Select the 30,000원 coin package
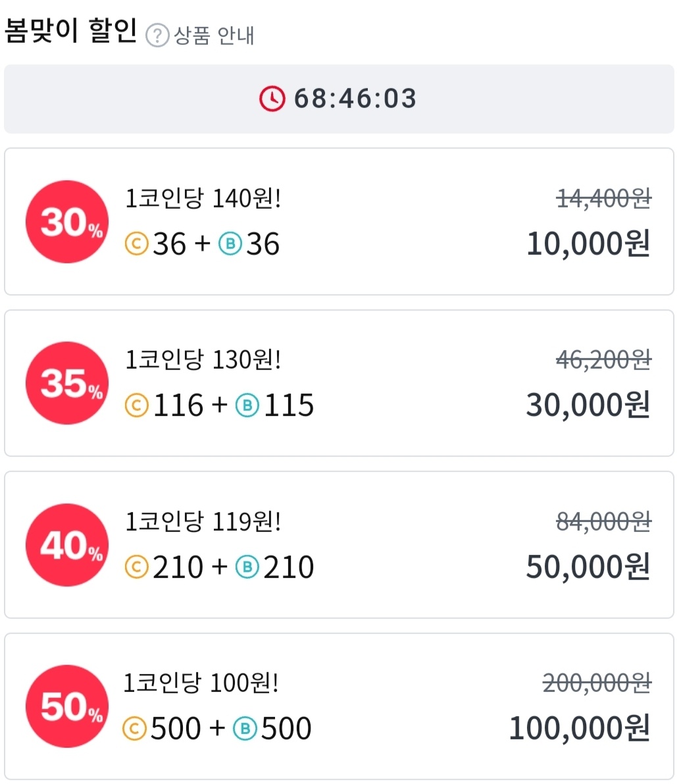The image size is (677, 784). [339, 383]
